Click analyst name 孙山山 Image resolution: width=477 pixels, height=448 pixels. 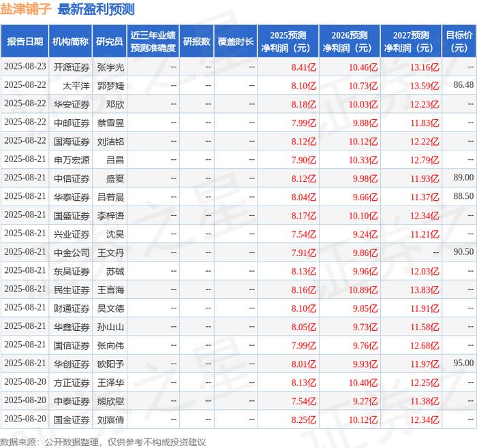[110, 327]
